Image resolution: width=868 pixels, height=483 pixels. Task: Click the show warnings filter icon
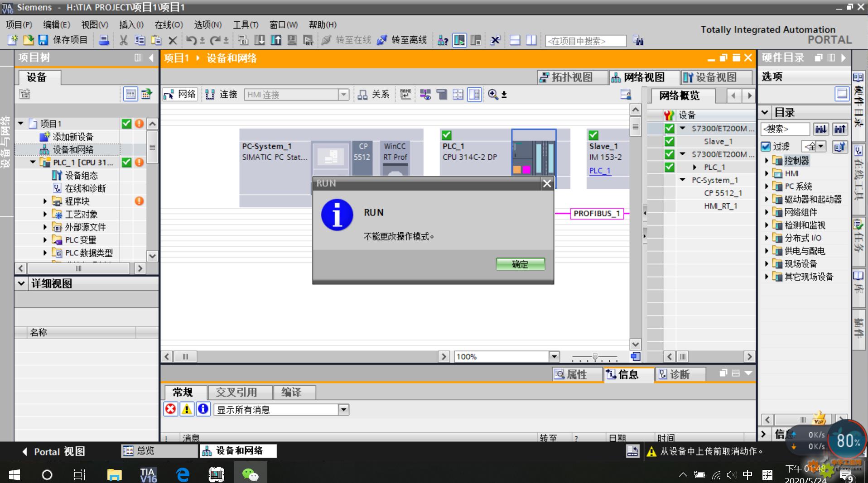click(187, 409)
